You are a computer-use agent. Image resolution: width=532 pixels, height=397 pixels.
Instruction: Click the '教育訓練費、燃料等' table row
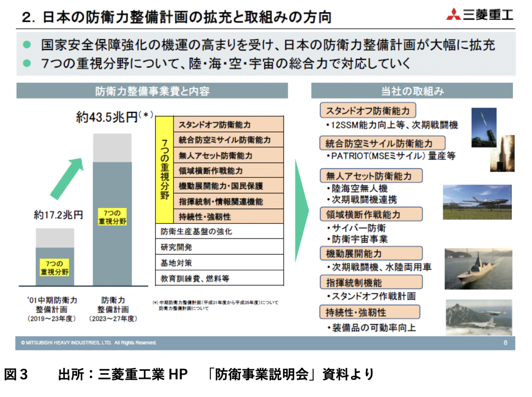click(219, 278)
